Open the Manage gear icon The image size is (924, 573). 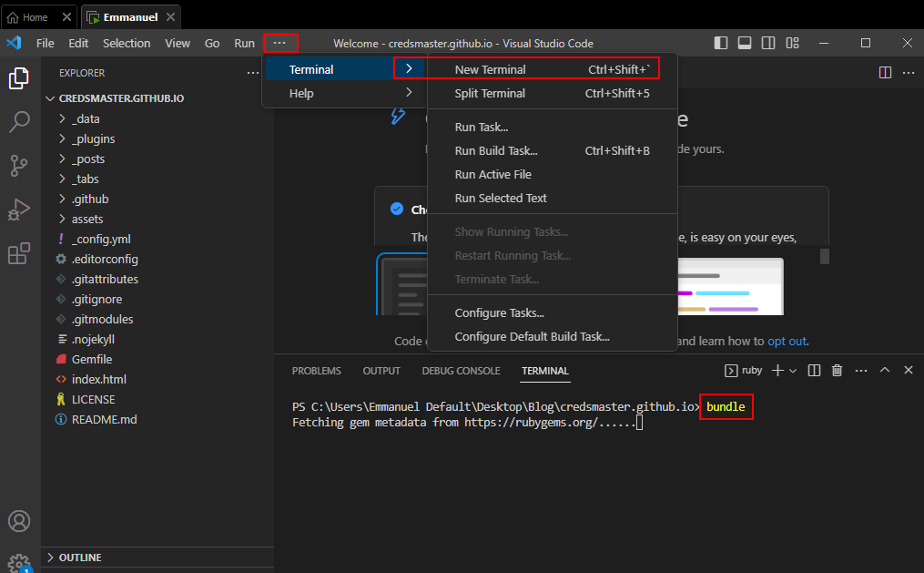19,563
